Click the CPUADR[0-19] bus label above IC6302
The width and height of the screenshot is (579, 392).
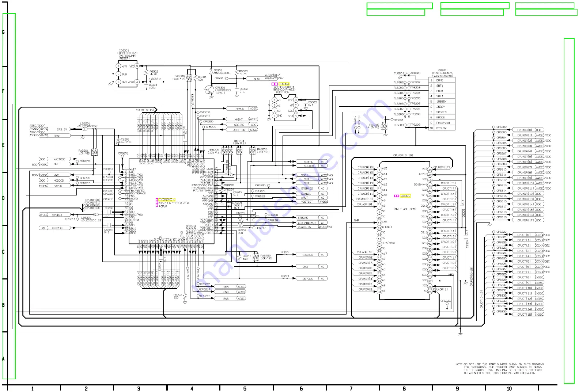pos(403,155)
